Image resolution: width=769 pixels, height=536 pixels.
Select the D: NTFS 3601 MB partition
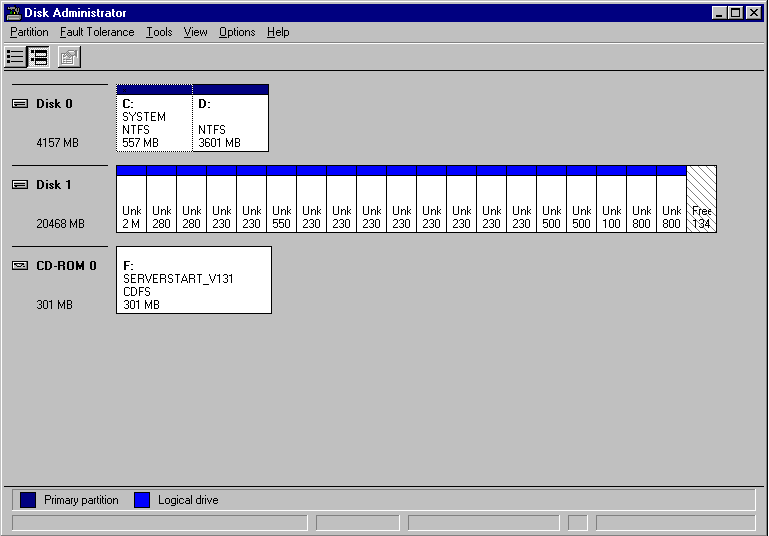tap(230, 120)
